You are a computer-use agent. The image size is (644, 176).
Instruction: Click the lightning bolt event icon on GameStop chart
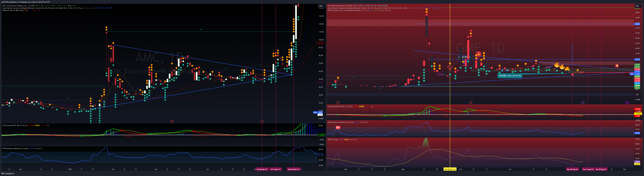583,102
